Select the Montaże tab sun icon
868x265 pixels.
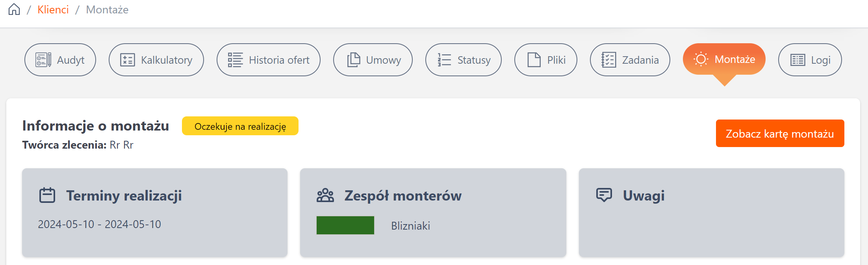pyautogui.click(x=701, y=59)
